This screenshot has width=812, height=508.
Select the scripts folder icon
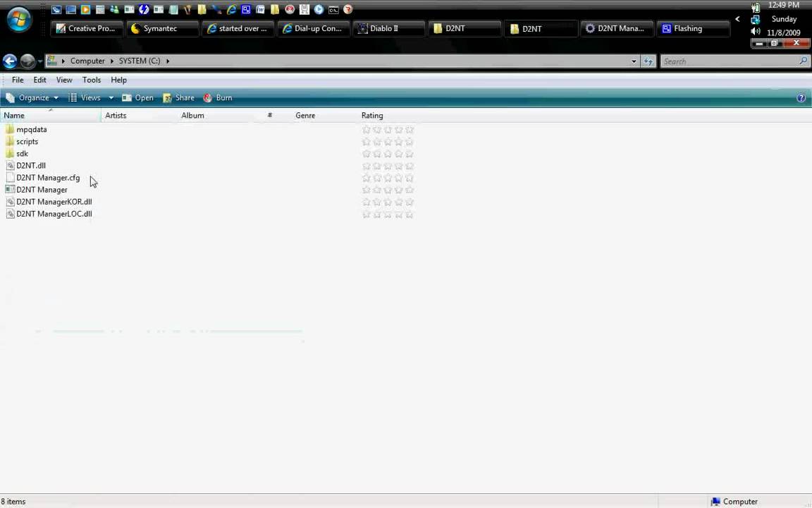point(10,141)
